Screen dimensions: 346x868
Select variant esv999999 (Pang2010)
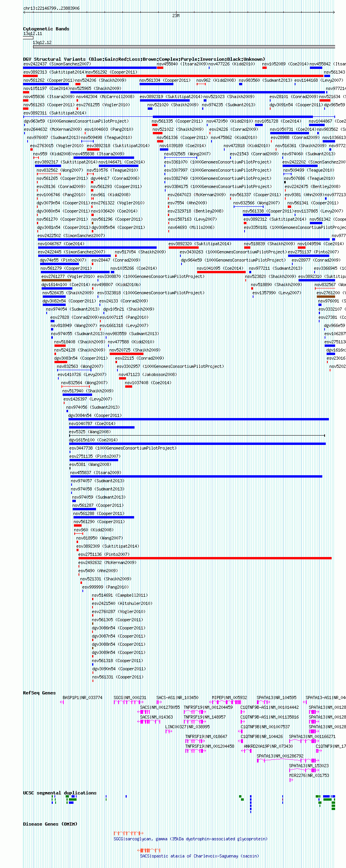(105, 587)
